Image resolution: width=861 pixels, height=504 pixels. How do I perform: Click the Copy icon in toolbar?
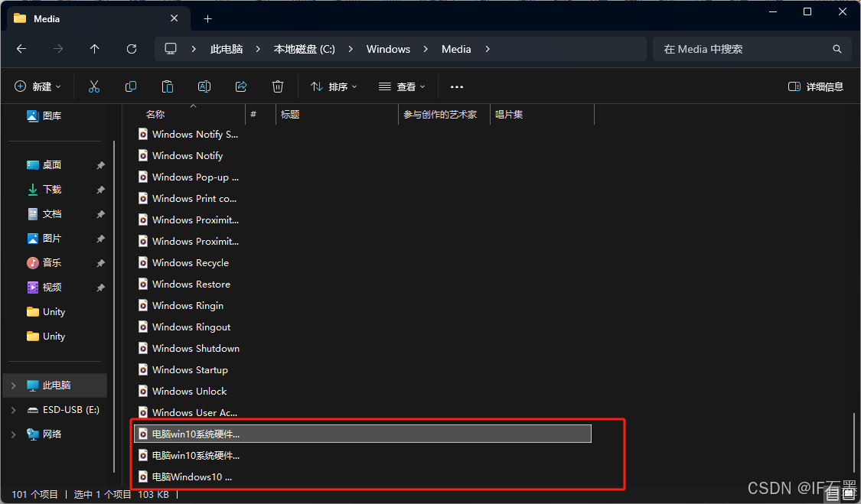point(131,86)
